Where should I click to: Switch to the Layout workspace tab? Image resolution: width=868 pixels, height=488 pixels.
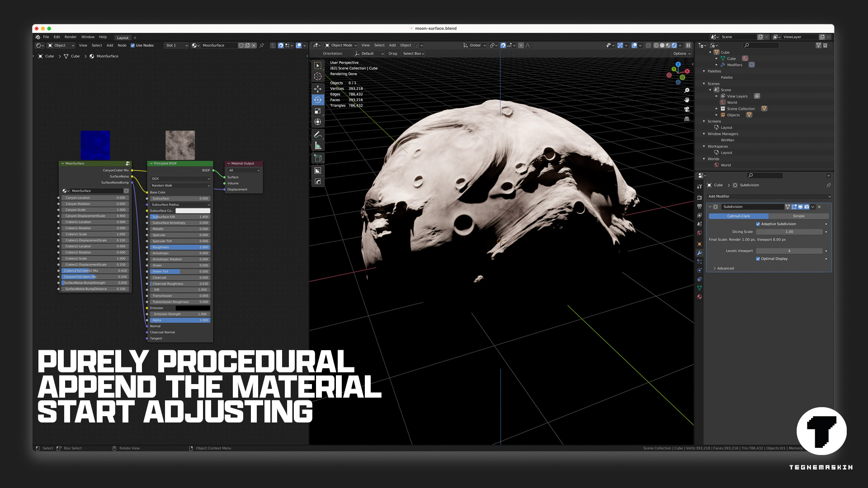[123, 38]
